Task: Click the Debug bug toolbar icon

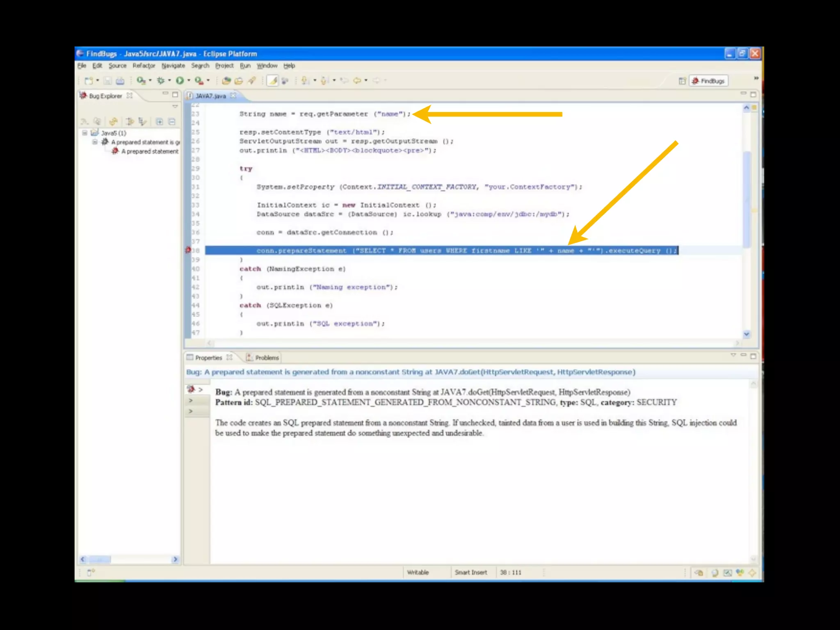Action: [x=160, y=81]
